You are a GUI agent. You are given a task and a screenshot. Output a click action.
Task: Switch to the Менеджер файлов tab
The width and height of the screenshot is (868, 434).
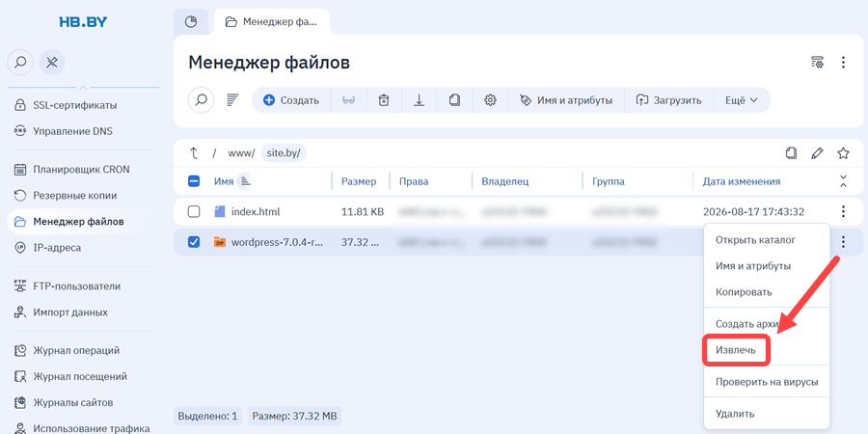(x=272, y=22)
